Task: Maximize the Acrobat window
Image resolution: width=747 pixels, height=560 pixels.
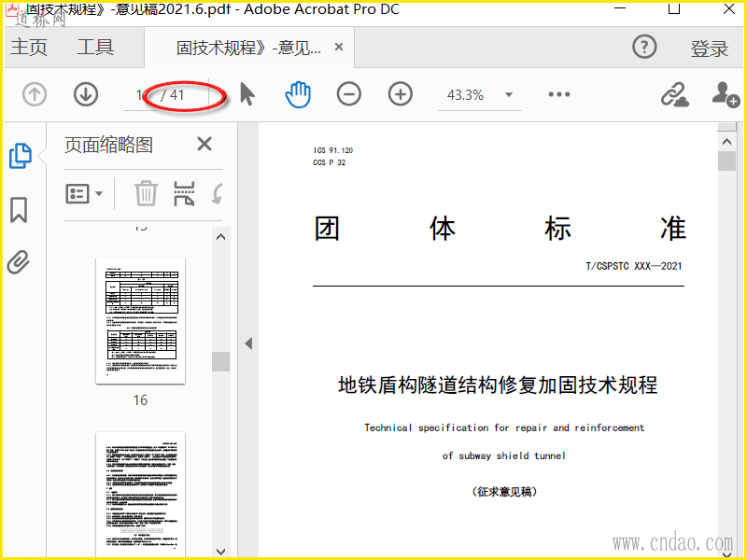Action: [x=674, y=8]
